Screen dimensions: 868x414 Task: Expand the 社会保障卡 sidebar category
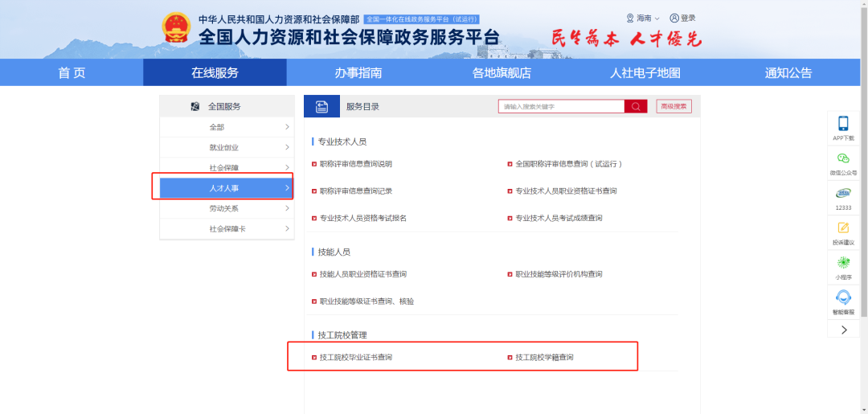click(225, 229)
